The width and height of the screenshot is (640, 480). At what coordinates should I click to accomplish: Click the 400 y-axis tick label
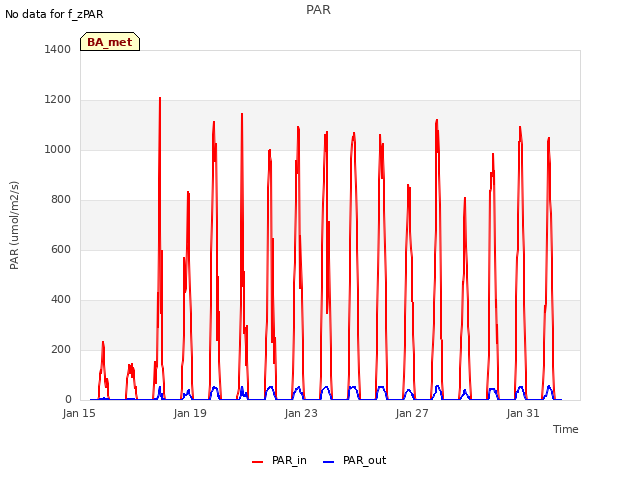[x=61, y=300]
